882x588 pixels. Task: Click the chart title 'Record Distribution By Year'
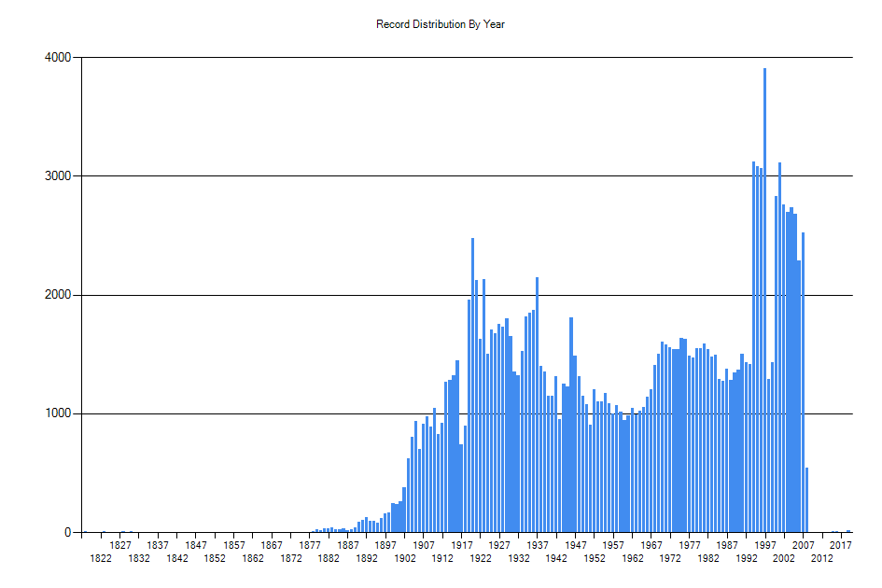pos(441,24)
